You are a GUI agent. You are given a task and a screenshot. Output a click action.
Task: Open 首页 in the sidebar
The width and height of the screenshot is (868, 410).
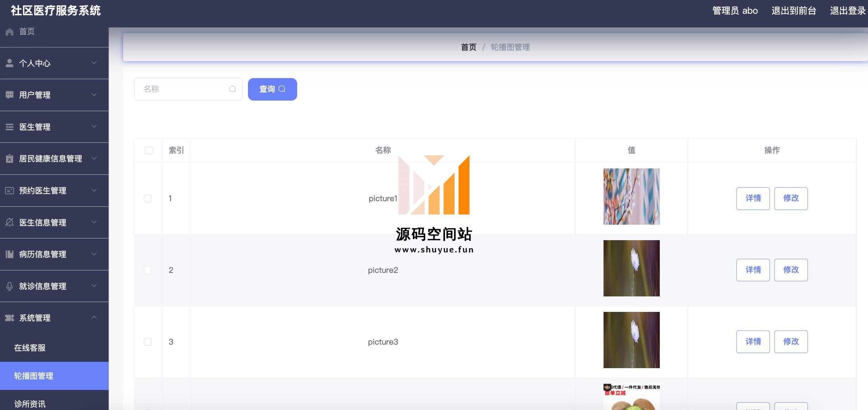click(x=54, y=32)
